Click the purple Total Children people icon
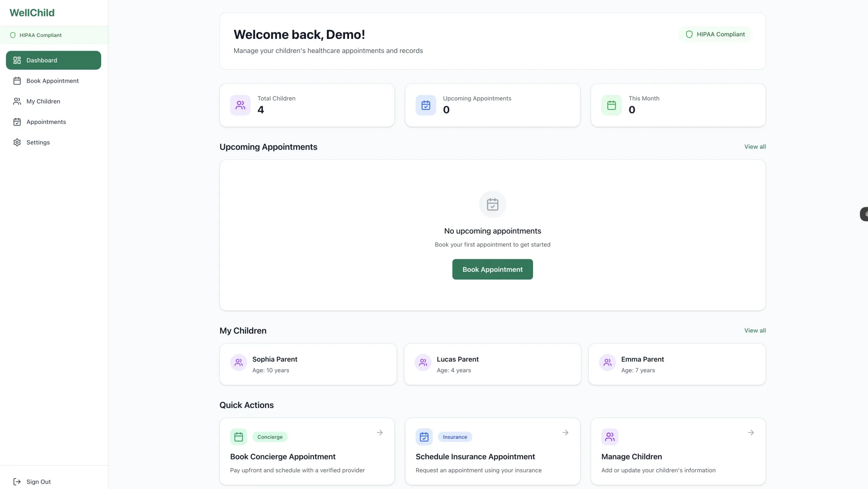 240,104
